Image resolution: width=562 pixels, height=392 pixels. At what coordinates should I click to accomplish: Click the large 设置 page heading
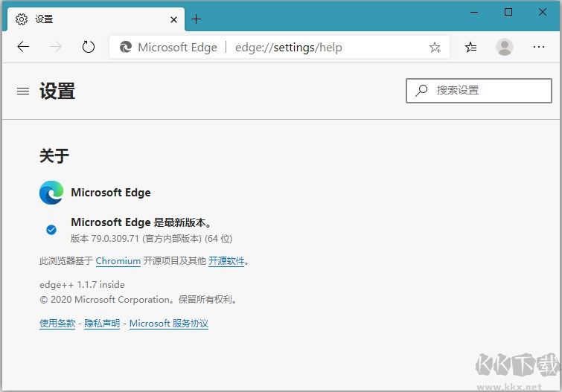coord(57,91)
